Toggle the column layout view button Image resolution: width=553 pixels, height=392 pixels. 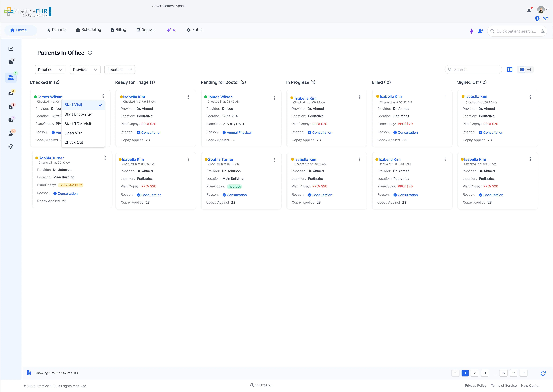tap(510, 70)
